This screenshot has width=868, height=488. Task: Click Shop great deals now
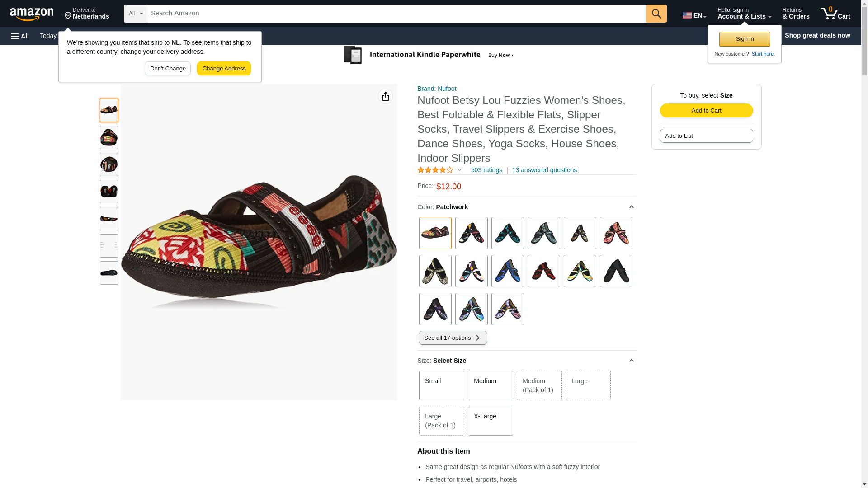click(817, 35)
